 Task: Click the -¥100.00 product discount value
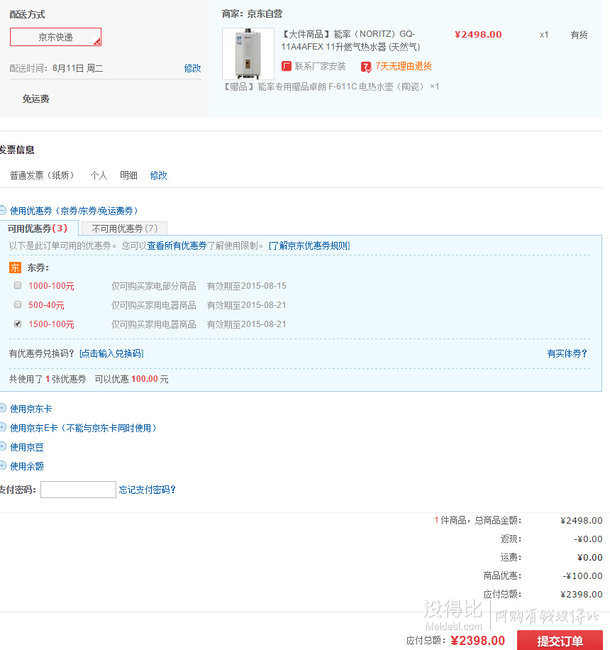pyautogui.click(x=583, y=576)
